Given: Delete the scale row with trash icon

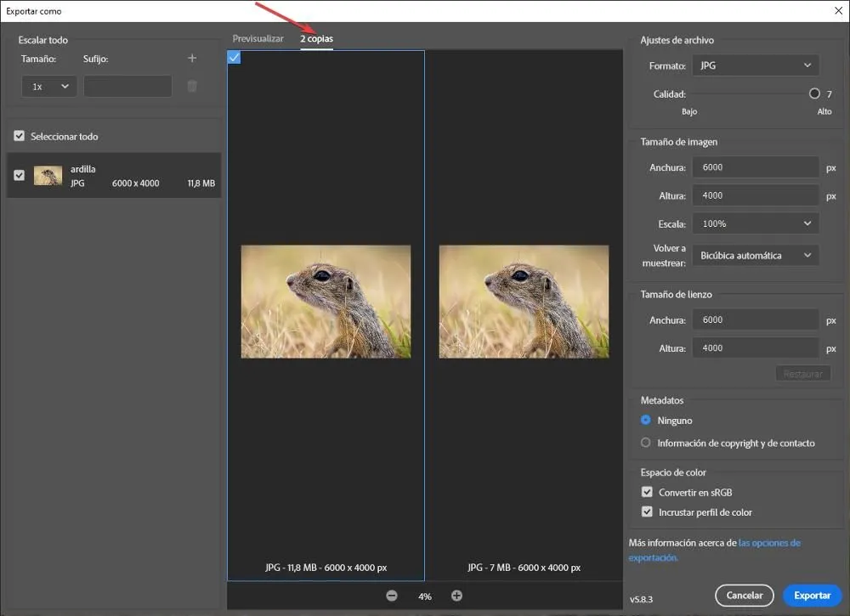Looking at the screenshot, I should click(x=192, y=86).
